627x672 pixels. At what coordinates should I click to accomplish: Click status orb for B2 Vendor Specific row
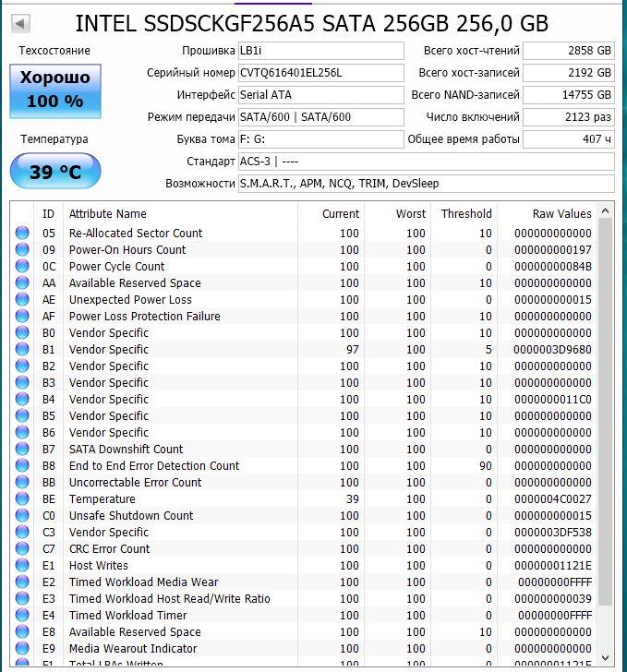point(22,366)
